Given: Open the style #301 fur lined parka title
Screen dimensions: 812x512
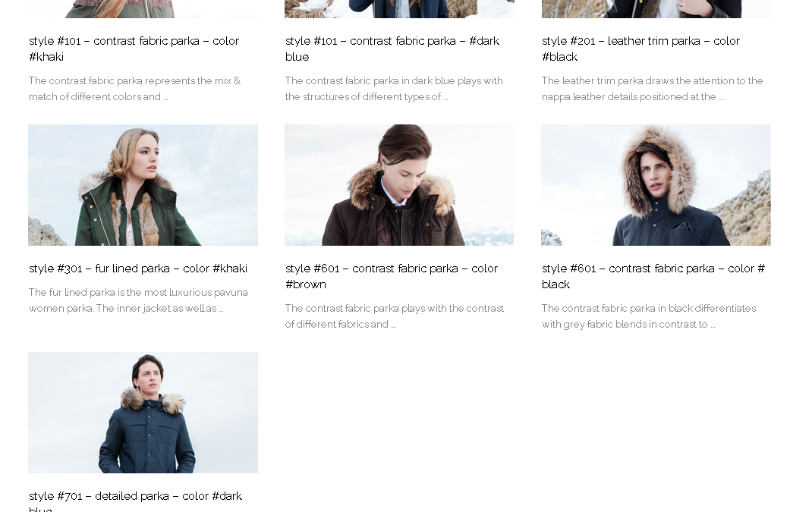Looking at the screenshot, I should pyautogui.click(x=138, y=269).
